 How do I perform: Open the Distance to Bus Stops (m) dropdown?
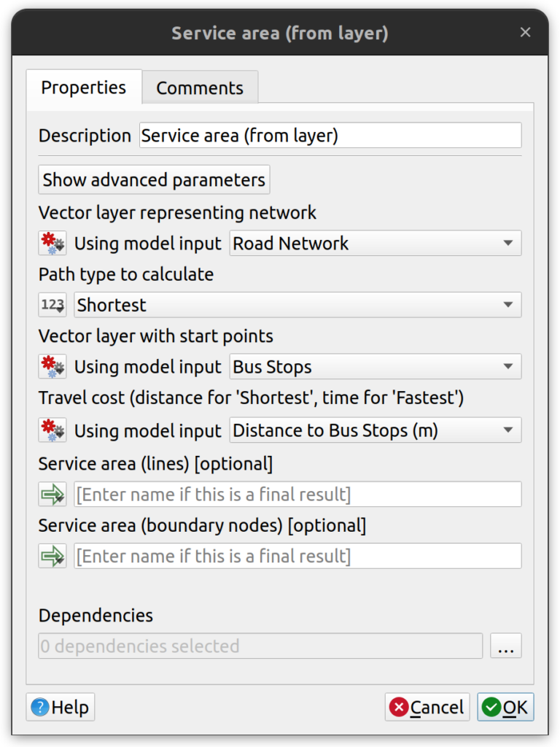376,430
